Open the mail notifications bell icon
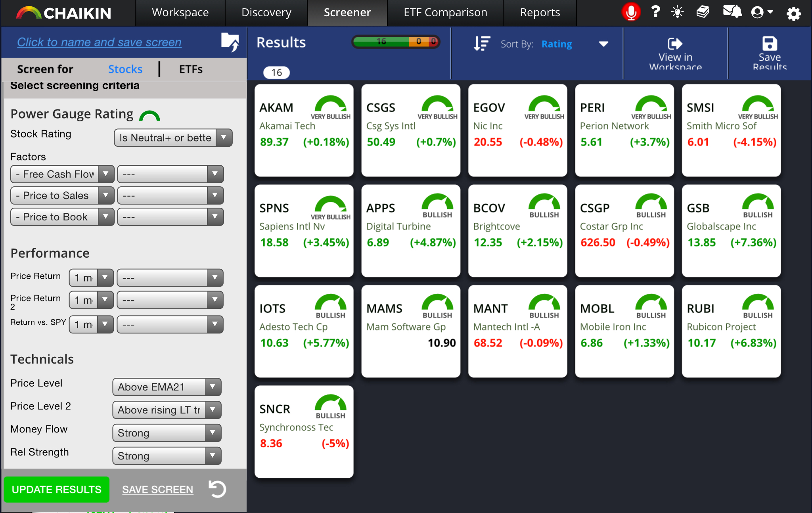This screenshot has width=812, height=513. pyautogui.click(x=732, y=12)
